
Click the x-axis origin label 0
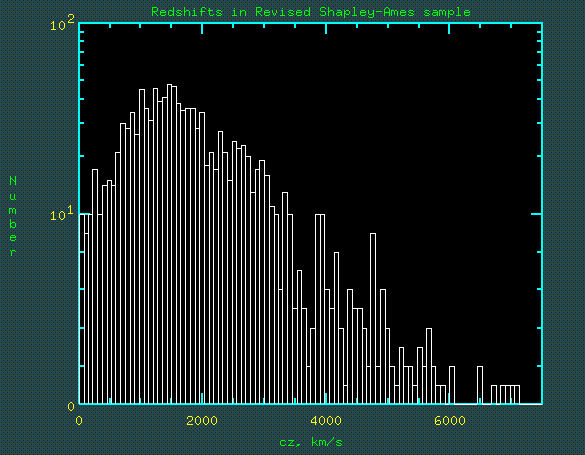(79, 421)
